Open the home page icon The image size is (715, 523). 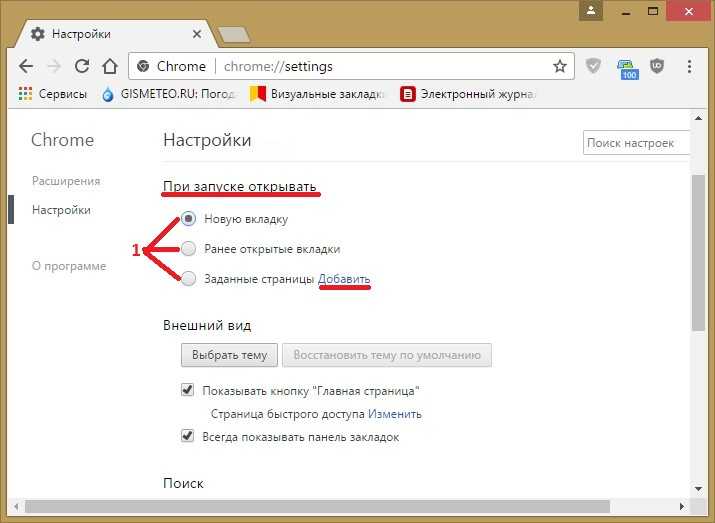coord(110,66)
